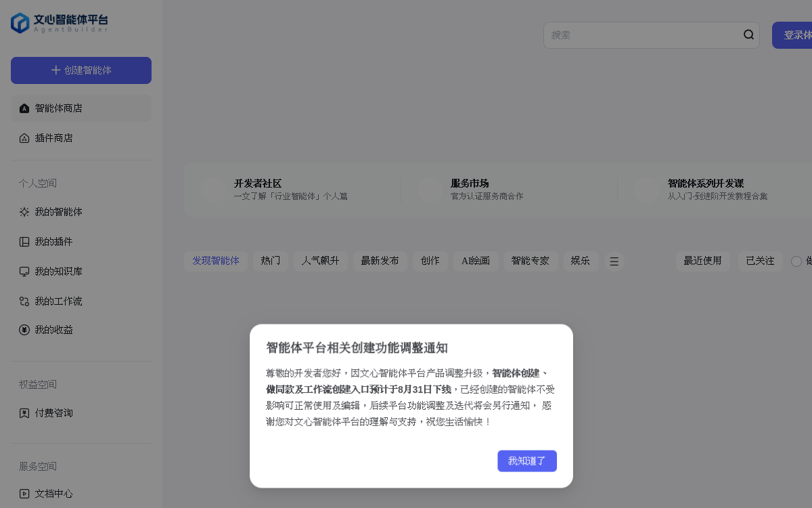Click the 智能体商店 sidebar icon
Image resolution: width=812 pixels, height=508 pixels.
(x=24, y=108)
